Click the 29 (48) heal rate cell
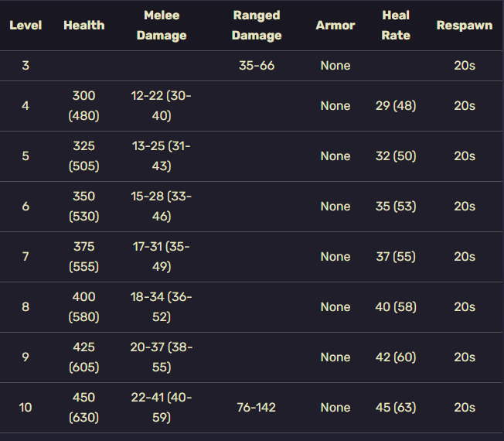 point(396,106)
